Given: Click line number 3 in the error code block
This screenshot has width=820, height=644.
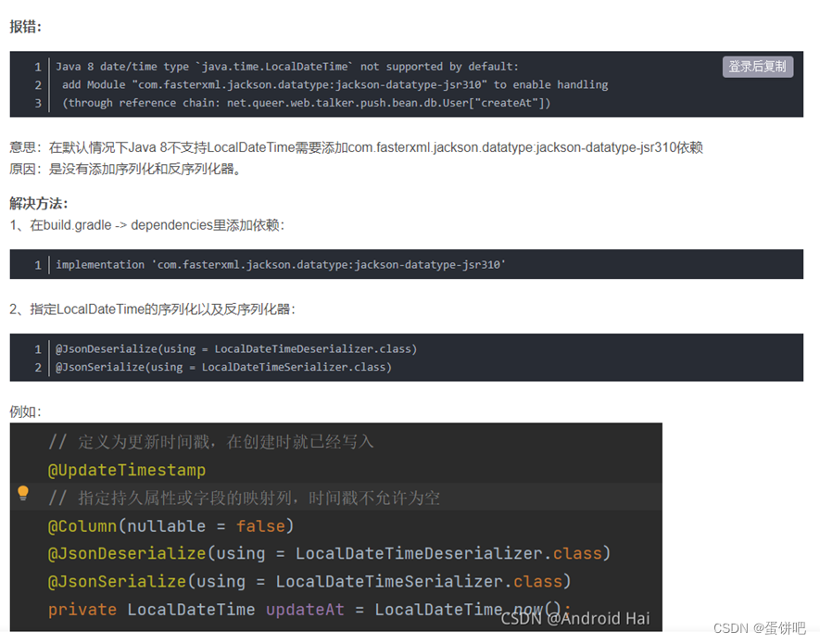Looking at the screenshot, I should 37,102.
